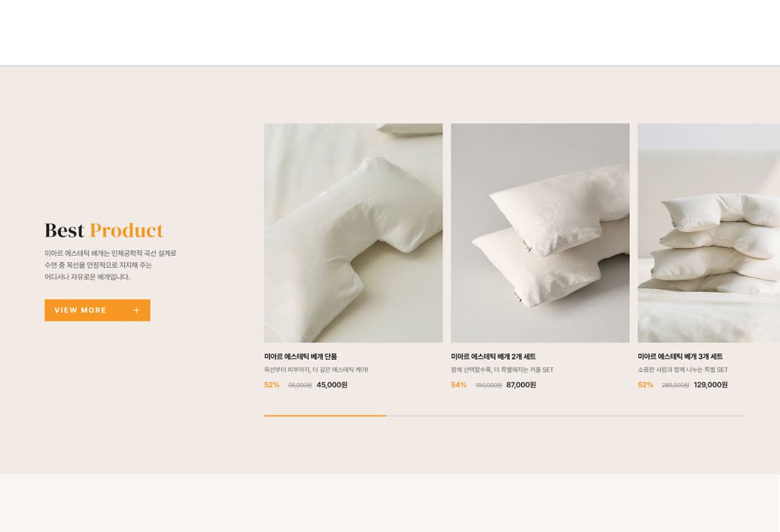Click the 52% discount under the 단품 pillow
780x532 pixels.
pyautogui.click(x=272, y=385)
